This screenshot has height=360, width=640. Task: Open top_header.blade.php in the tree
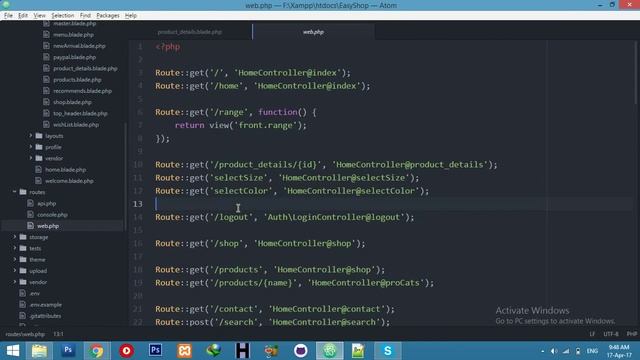[x=80, y=113]
